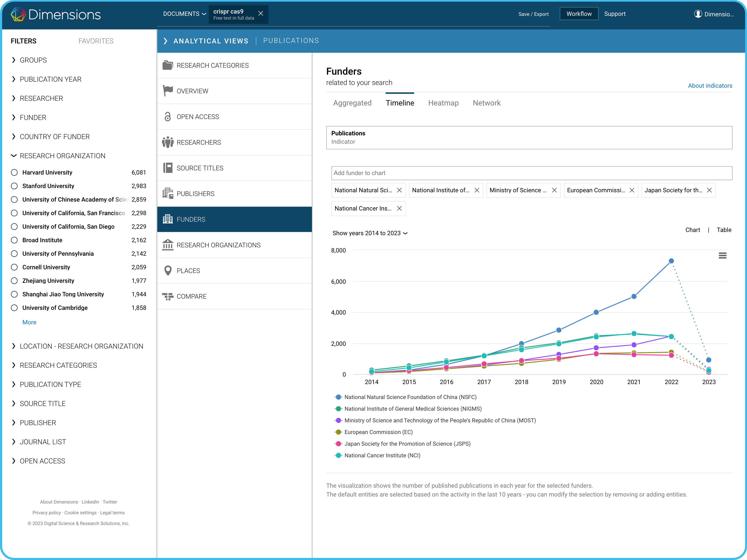Click the Research Categories folder icon
The image size is (747, 560).
click(168, 65)
